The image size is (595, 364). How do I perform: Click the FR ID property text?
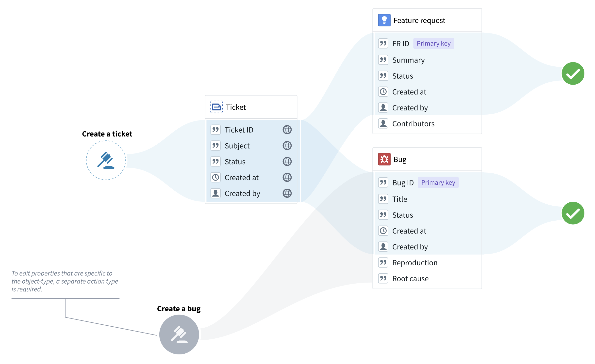[x=401, y=44]
